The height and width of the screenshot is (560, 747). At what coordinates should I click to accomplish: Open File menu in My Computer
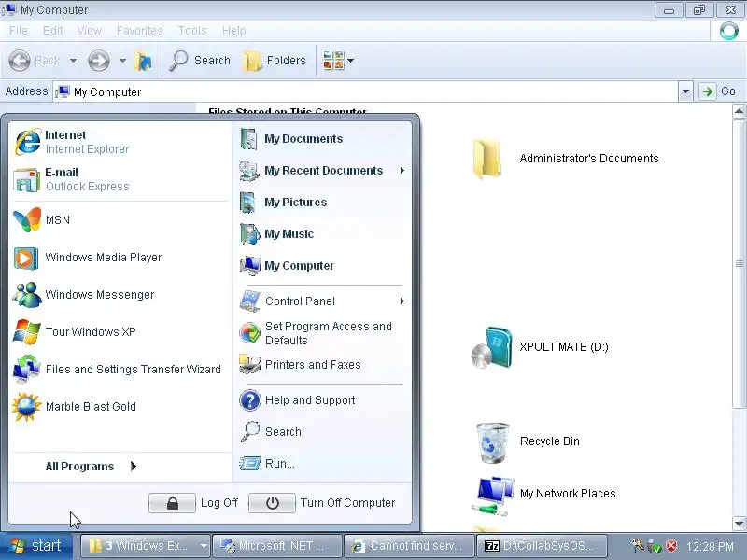(x=19, y=31)
